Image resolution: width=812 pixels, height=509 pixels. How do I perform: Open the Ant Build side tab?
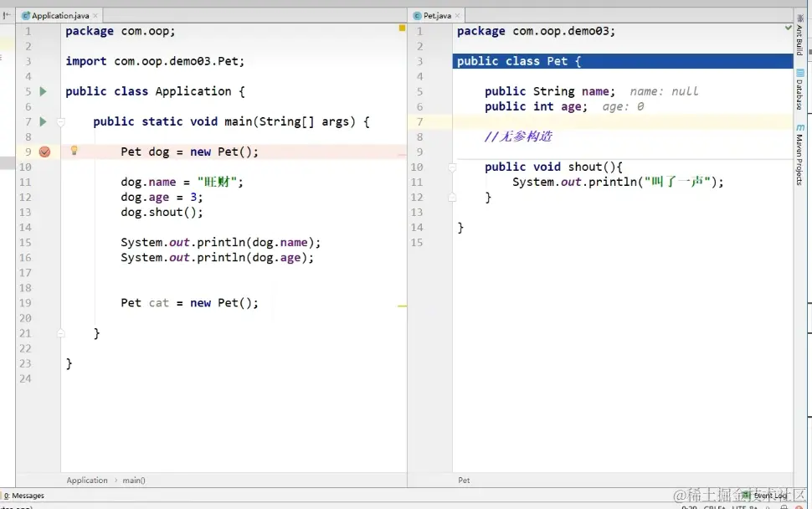point(799,35)
